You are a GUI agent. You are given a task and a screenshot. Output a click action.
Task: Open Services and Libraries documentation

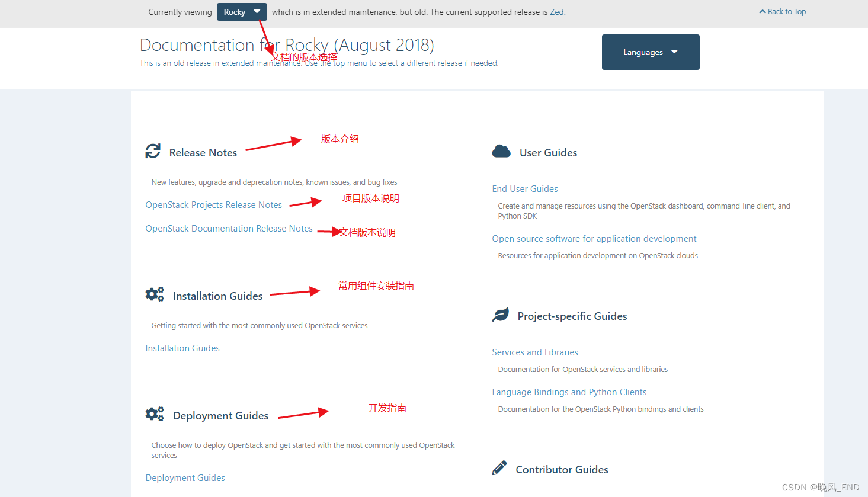(534, 352)
